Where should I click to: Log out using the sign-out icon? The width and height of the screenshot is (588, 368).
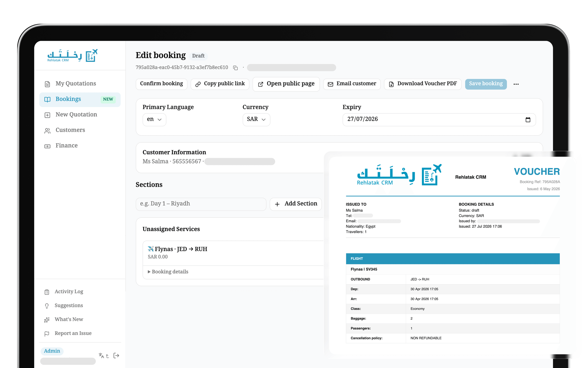pos(116,356)
